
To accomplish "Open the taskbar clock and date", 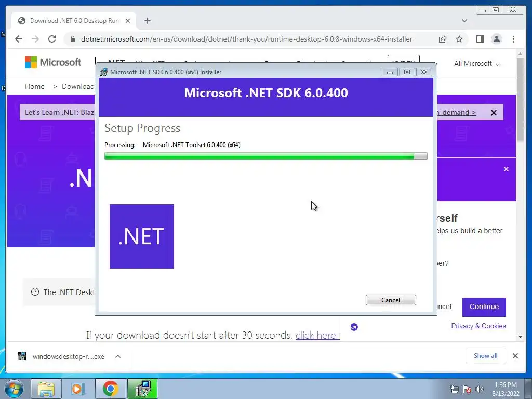I will (506, 389).
